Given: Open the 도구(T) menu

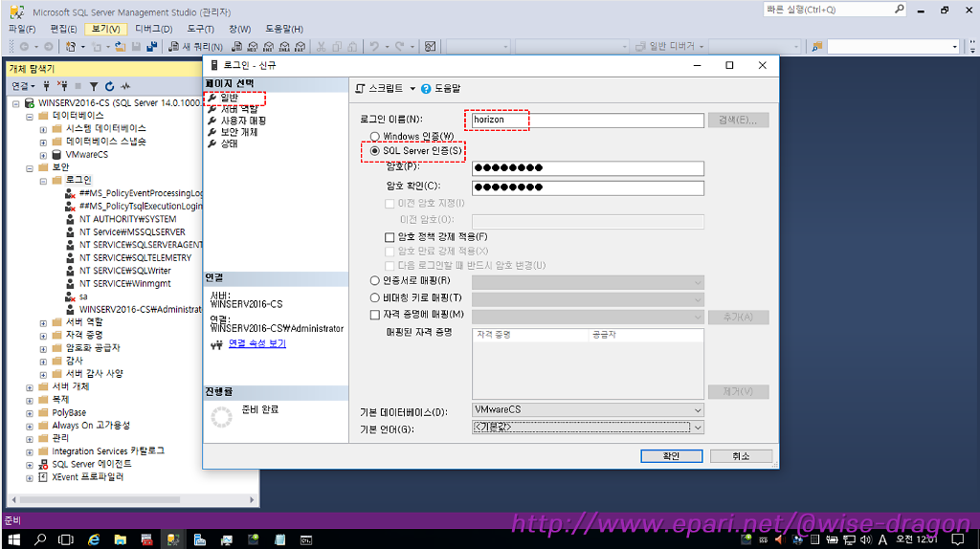Looking at the screenshot, I should [x=200, y=29].
